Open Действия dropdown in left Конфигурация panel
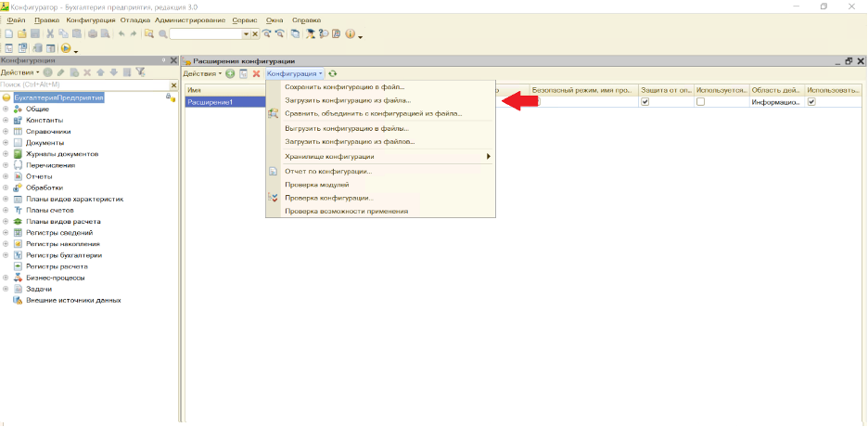Viewport: 868px width, 427px height. click(19, 72)
